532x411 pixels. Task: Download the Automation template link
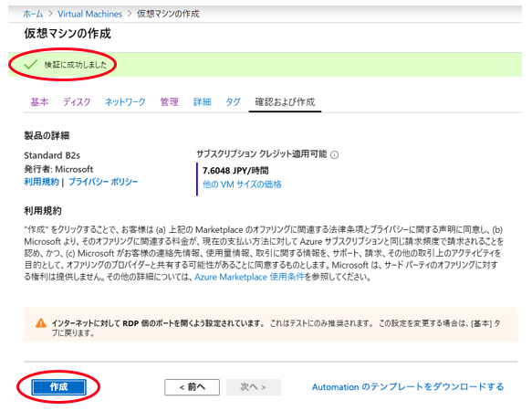(x=408, y=387)
